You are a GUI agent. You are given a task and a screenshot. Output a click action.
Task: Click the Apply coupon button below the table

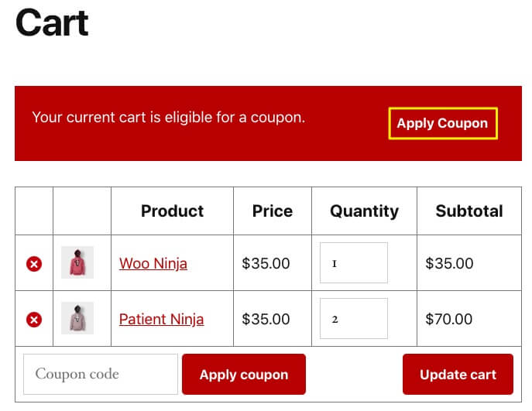tap(244, 375)
